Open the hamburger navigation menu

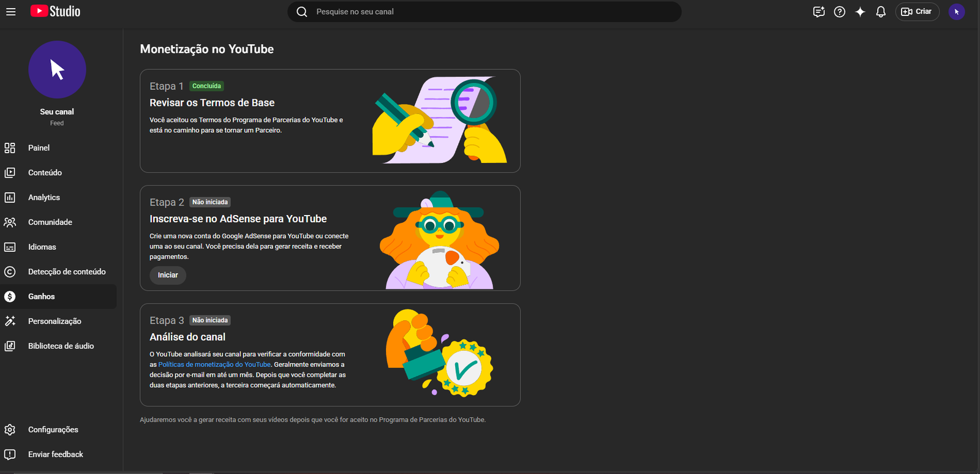tap(10, 12)
